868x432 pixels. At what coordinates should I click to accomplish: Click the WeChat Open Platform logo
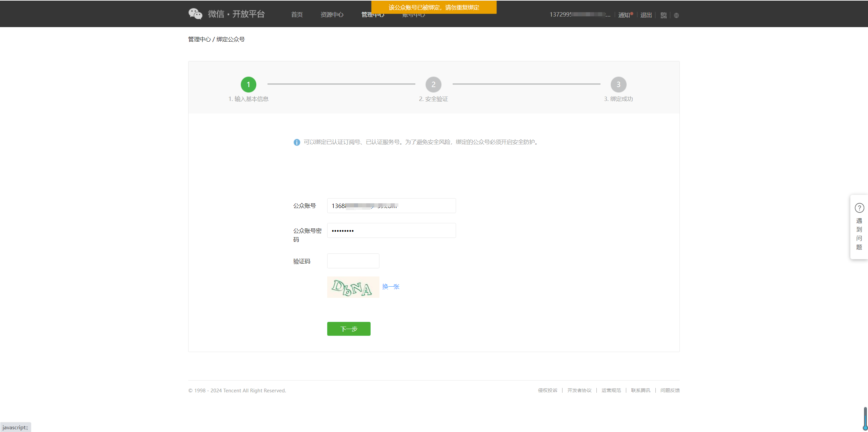pos(226,14)
